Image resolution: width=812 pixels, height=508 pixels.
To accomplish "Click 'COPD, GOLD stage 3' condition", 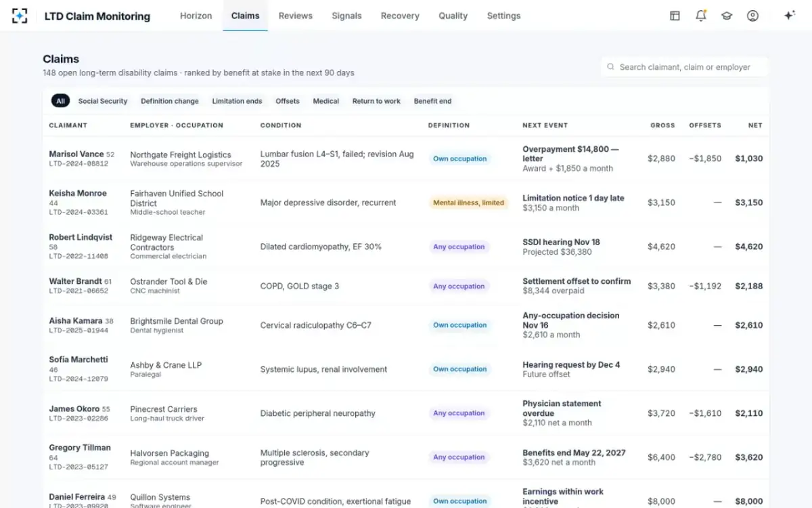I will [300, 286].
